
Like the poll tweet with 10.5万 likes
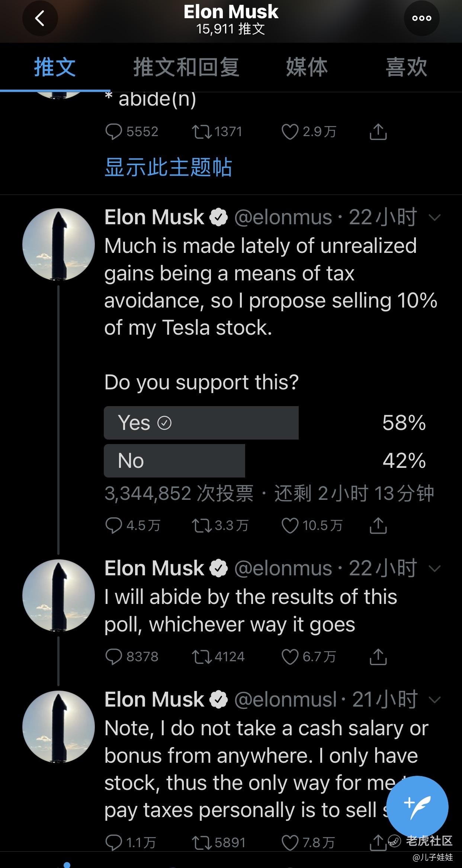pos(290,525)
